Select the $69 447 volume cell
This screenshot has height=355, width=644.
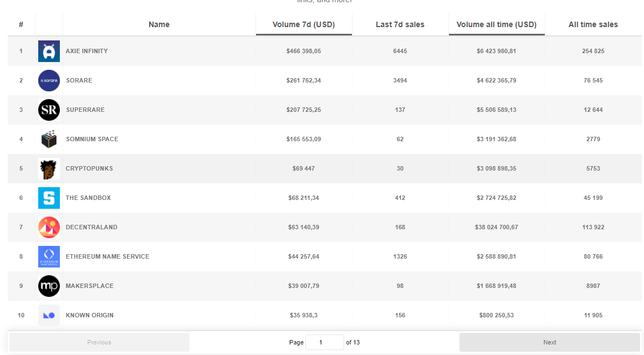click(x=304, y=168)
